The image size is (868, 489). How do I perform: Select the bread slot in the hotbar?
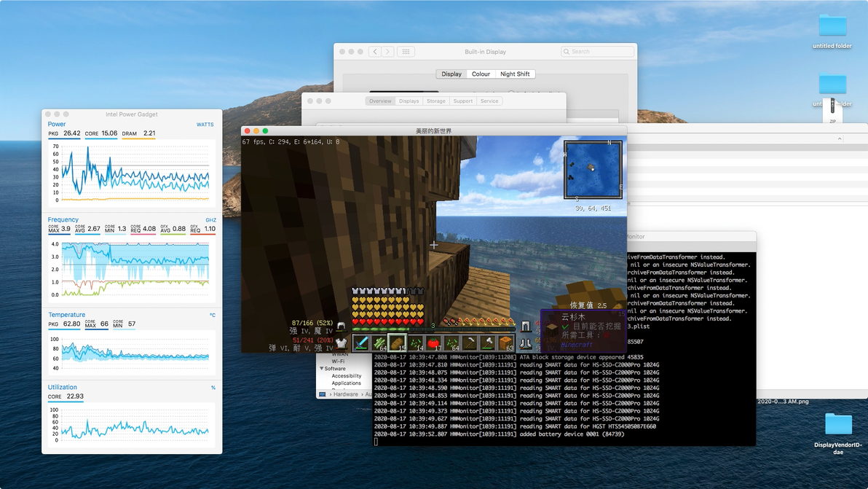point(397,343)
